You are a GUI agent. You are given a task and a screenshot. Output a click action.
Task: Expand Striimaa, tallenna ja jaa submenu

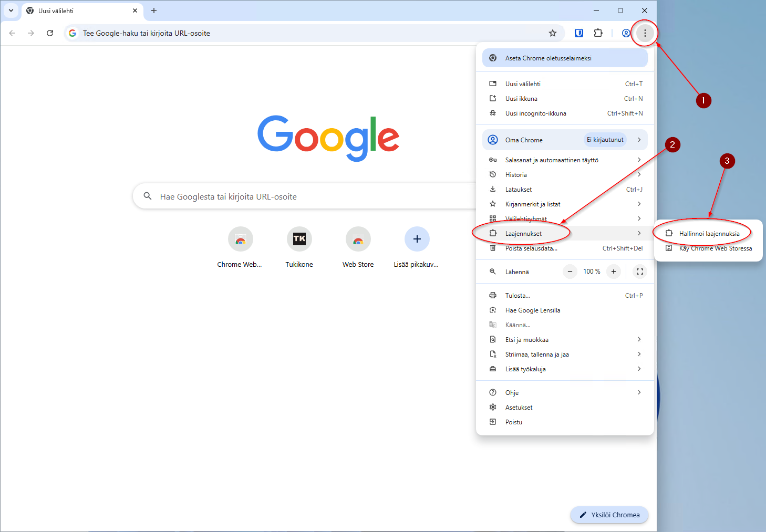[x=565, y=354]
